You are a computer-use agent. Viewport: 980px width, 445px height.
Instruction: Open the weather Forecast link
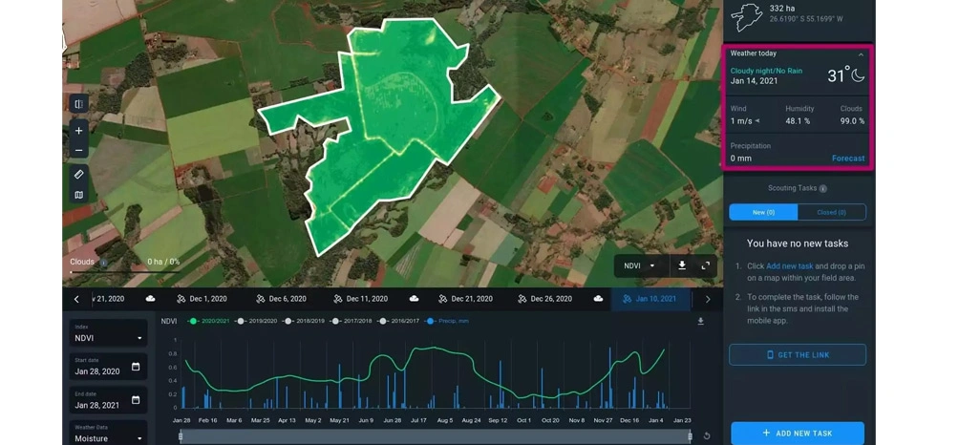(848, 159)
